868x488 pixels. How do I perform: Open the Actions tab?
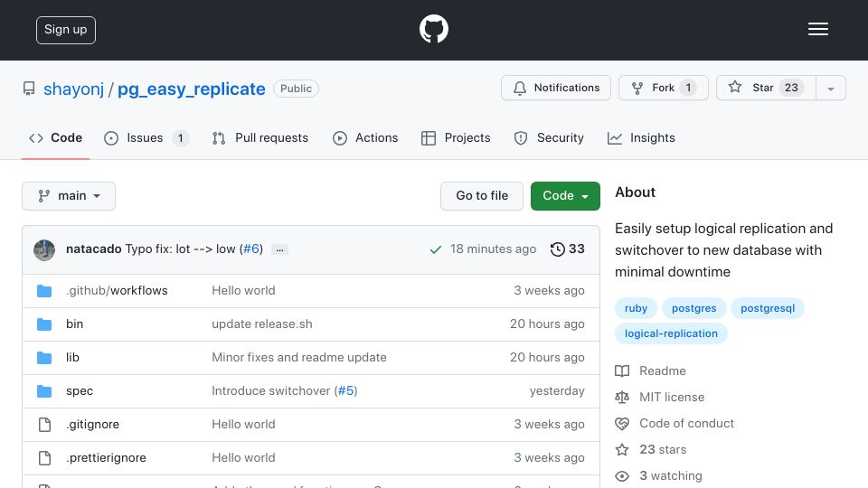(x=365, y=137)
